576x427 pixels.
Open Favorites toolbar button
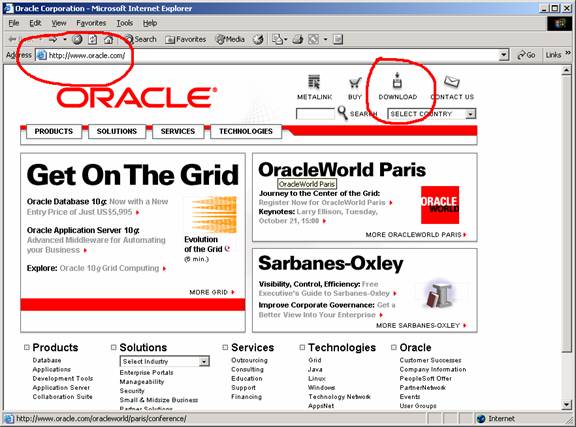[x=186, y=39]
